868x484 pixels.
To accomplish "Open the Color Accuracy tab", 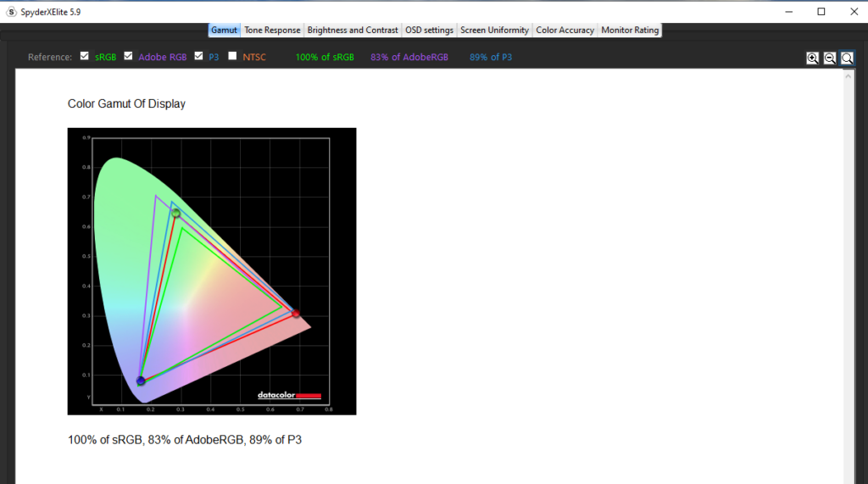I will click(565, 30).
